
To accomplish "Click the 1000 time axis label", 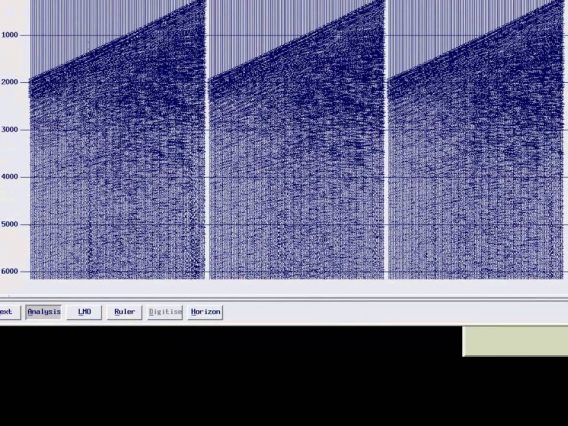I will click(9, 35).
